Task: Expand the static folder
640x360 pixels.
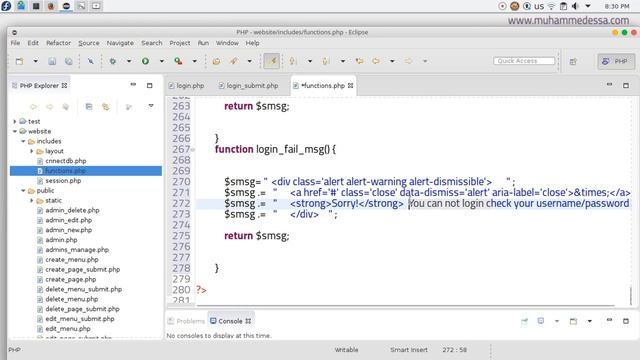Action: [31, 200]
